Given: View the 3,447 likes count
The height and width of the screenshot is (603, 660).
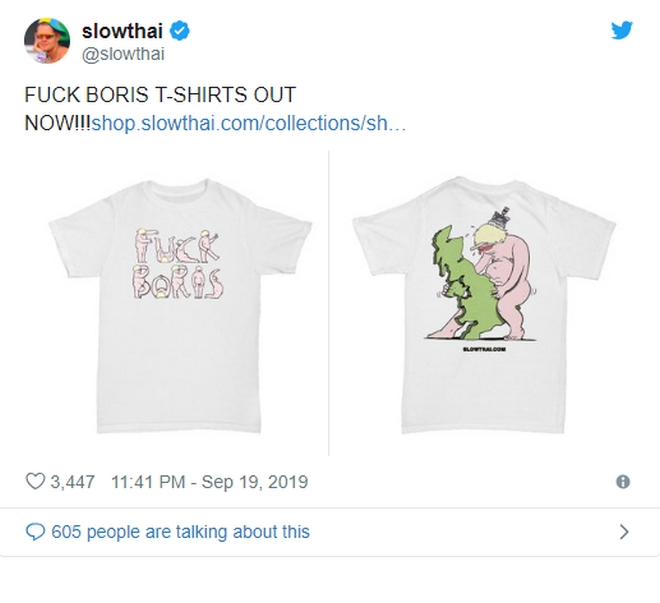Looking at the screenshot, I should click(x=72, y=482).
